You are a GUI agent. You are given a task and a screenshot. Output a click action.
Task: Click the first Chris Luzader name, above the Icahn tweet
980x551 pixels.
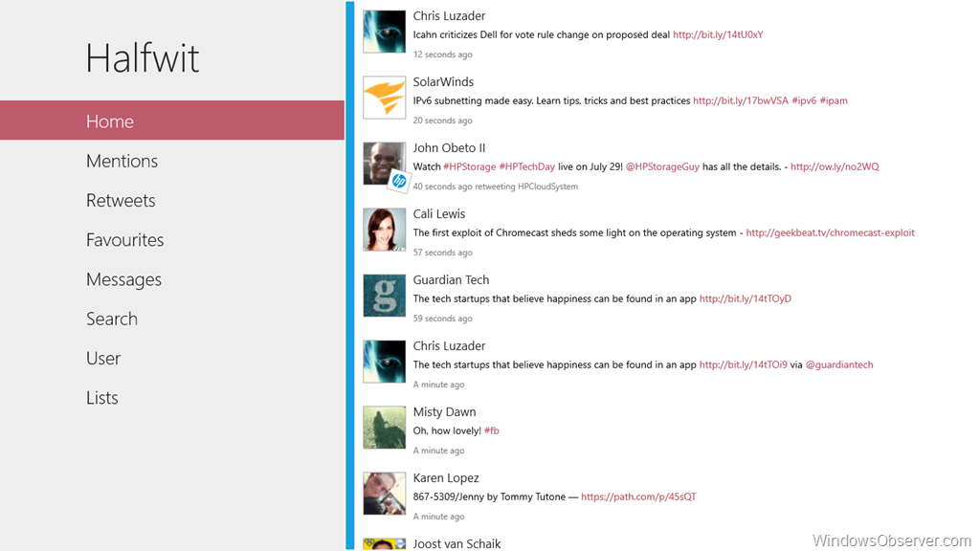coord(449,15)
